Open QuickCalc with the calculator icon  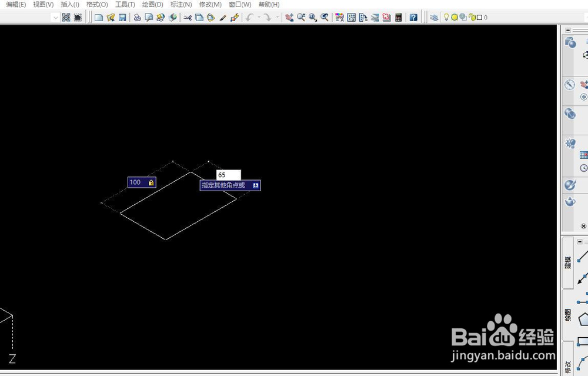[399, 17]
